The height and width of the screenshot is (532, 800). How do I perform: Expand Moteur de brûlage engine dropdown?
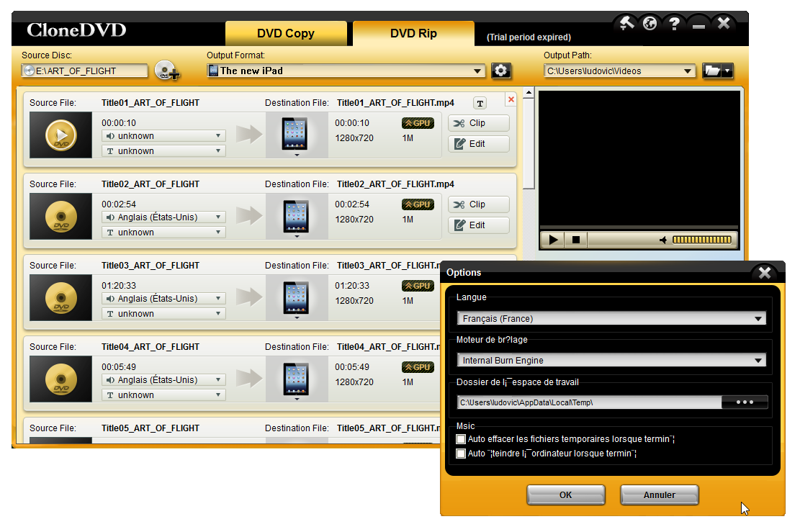coord(612,360)
